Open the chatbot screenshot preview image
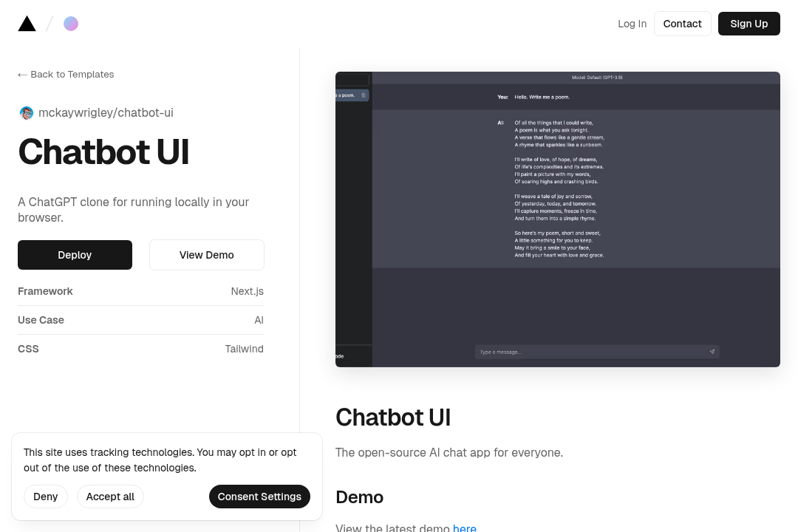Screen dimensions: 798x532 pyautogui.click(x=557, y=219)
